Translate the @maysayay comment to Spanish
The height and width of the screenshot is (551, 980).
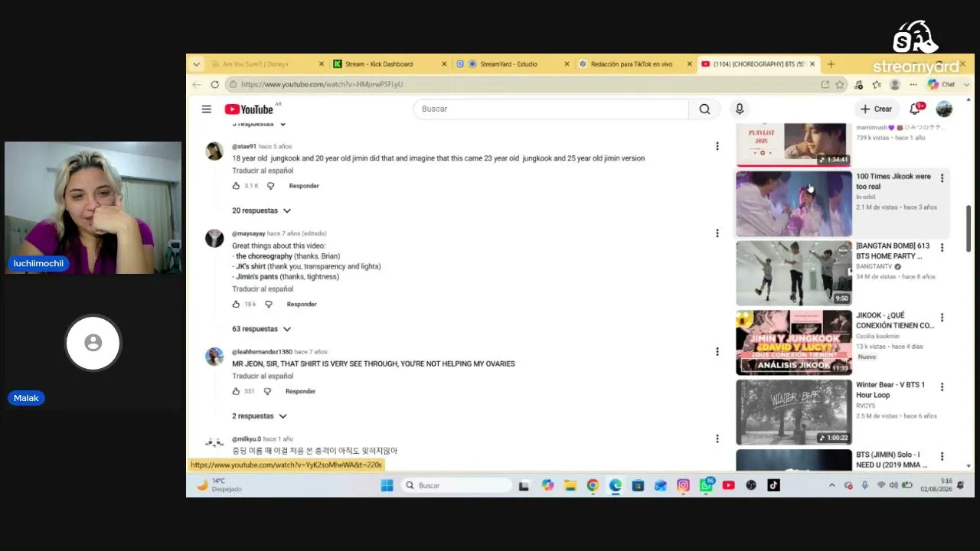click(x=263, y=289)
